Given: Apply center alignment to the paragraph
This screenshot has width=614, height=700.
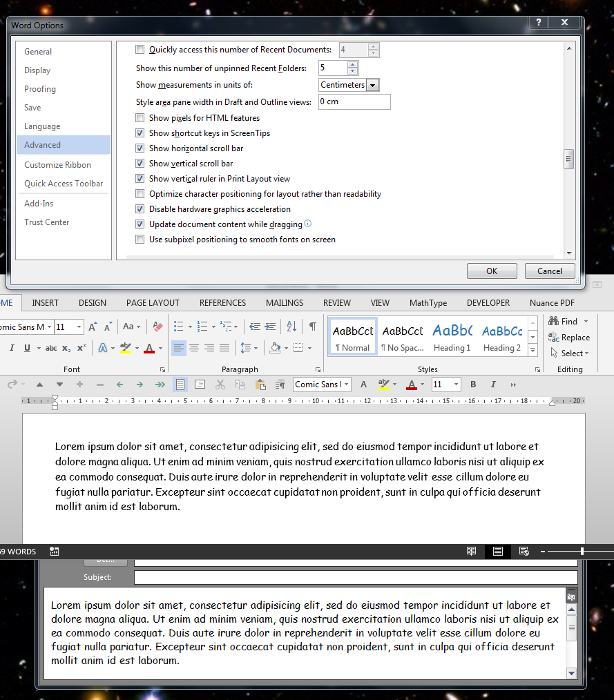Looking at the screenshot, I should pyautogui.click(x=193, y=347).
